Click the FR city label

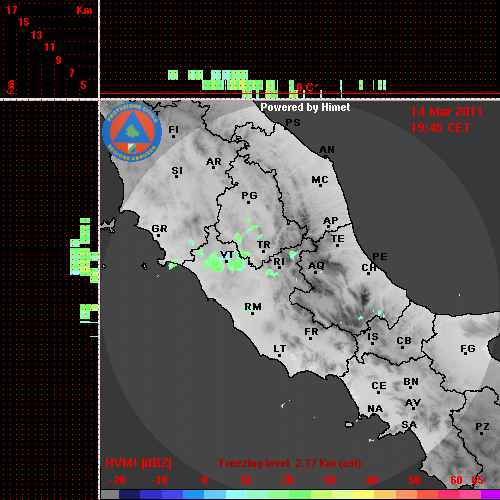pos(311,332)
